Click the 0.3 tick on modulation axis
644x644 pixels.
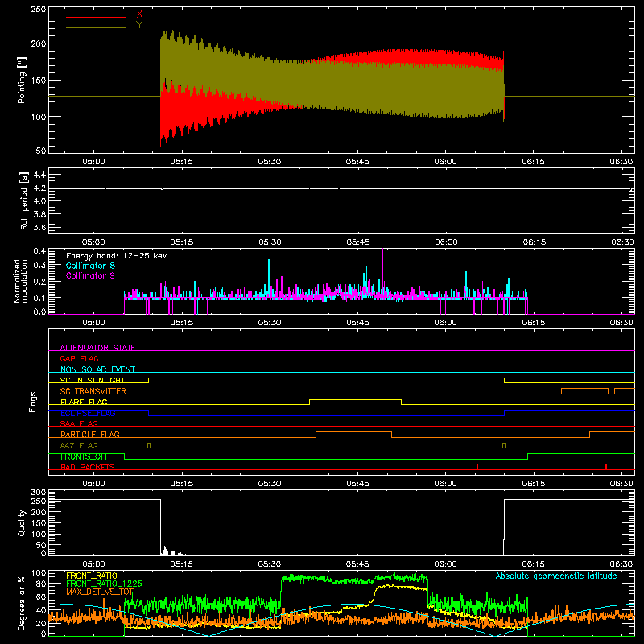pyautogui.click(x=39, y=265)
